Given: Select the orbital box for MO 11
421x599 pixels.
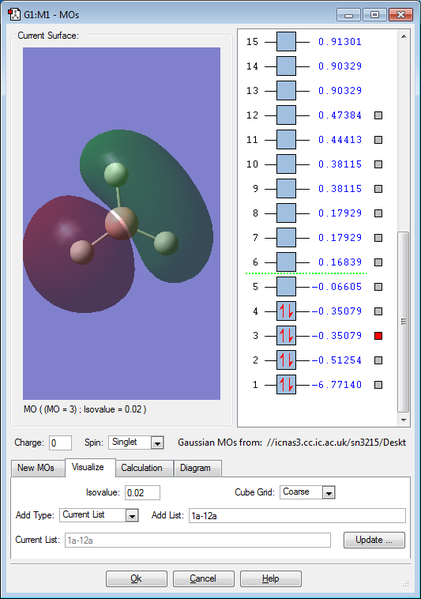Looking at the screenshot, I should coord(286,140).
